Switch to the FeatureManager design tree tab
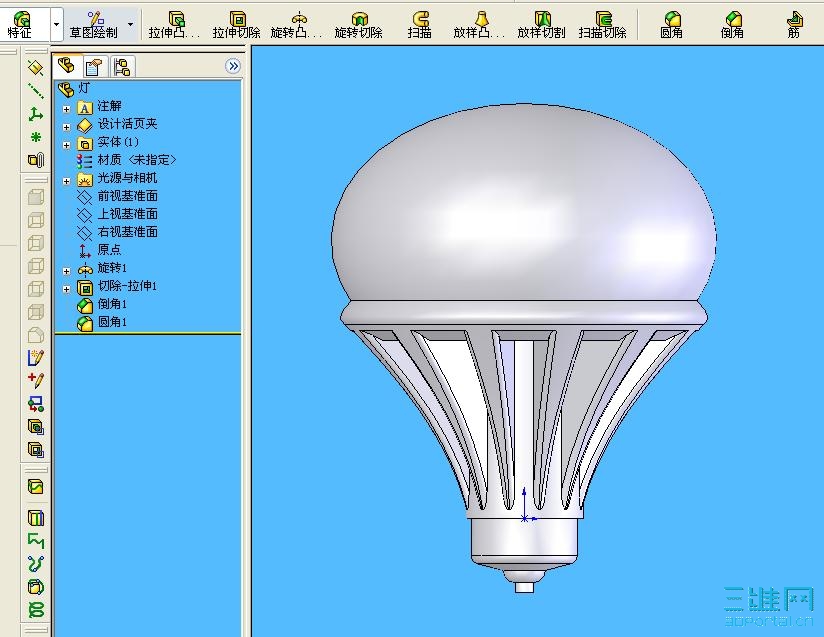The height and width of the screenshot is (637, 824). pyautogui.click(x=67, y=66)
